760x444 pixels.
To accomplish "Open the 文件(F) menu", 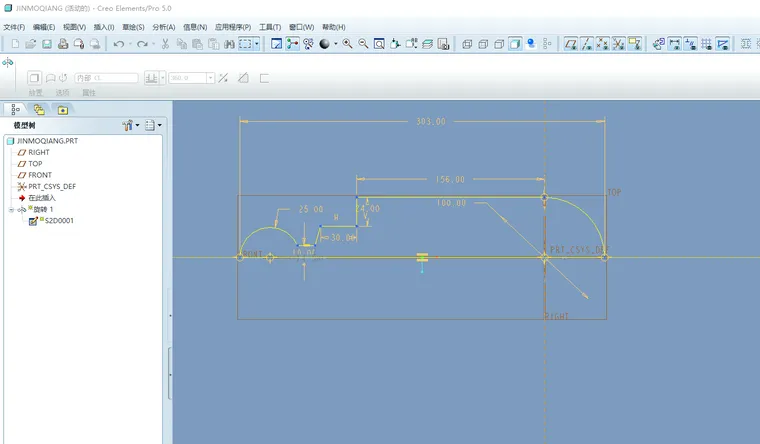I will click(x=14, y=27).
